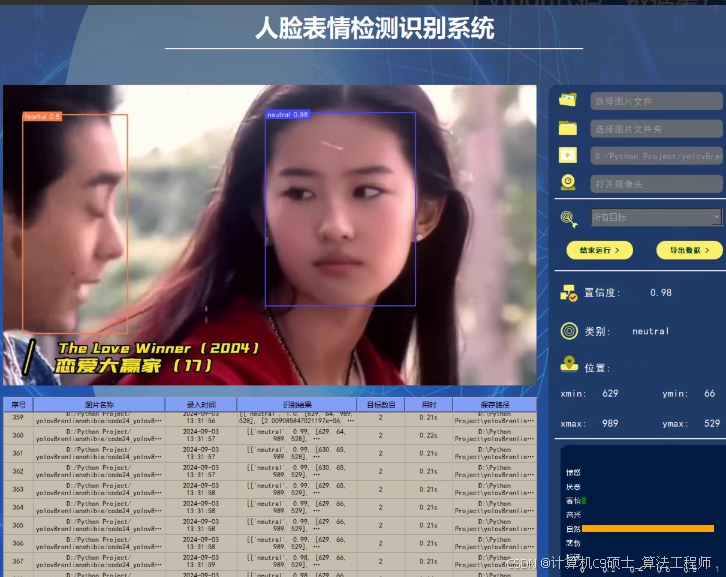
Task: Click the 识别结果 column header
Action: point(297,405)
